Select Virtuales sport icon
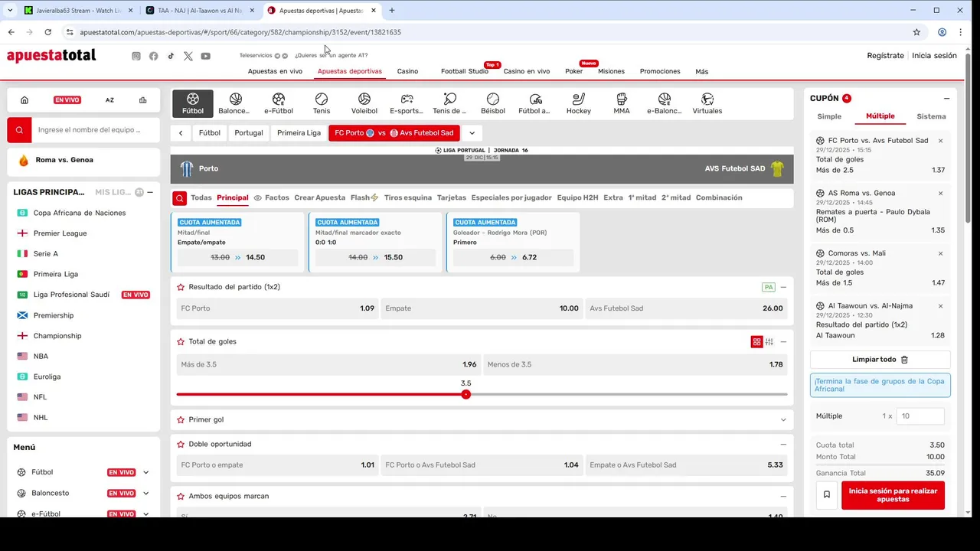This screenshot has height=551, width=980. (x=707, y=104)
